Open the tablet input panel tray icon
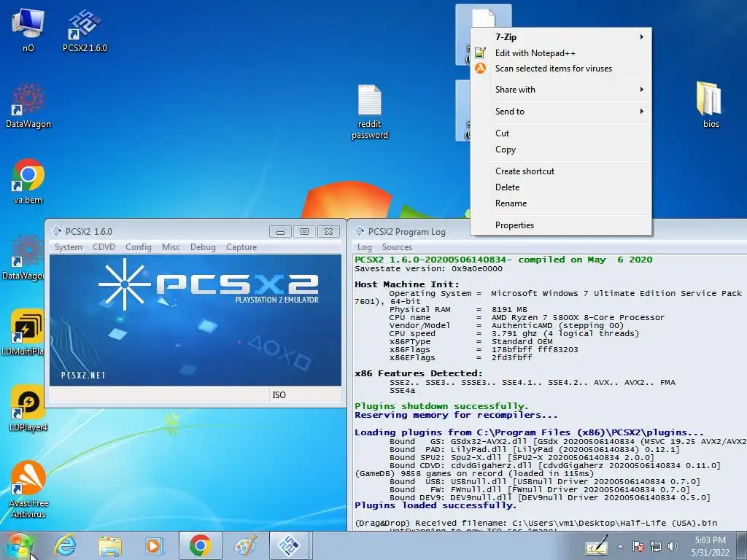 pyautogui.click(x=597, y=546)
